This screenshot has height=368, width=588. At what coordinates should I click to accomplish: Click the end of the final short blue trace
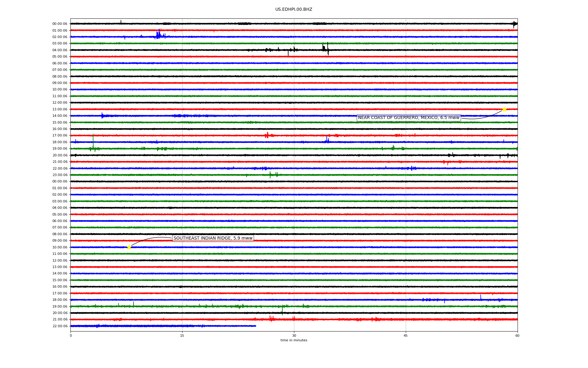pos(255,326)
